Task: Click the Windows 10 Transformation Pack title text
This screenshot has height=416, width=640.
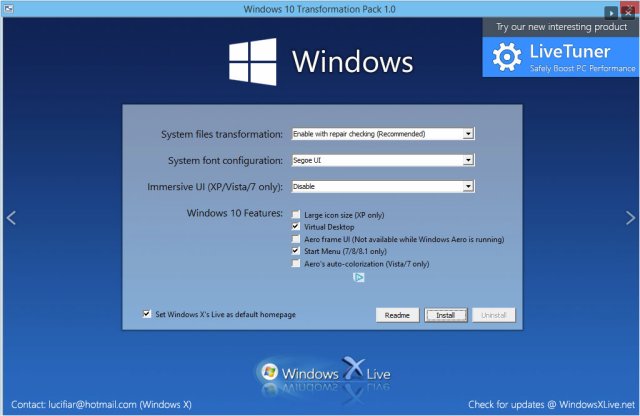Action: 320,9
